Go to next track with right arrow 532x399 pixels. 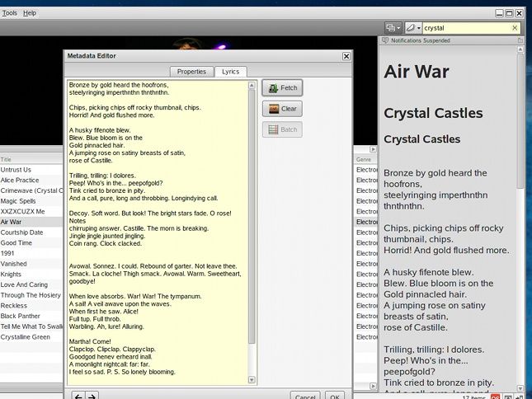pyautogui.click(x=92, y=396)
